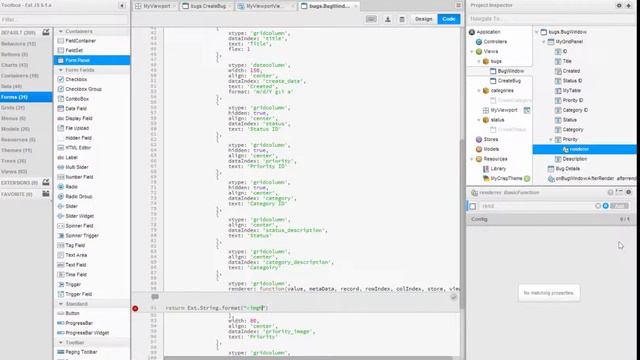Select the Date Field component in toolbox

(x=92, y=109)
